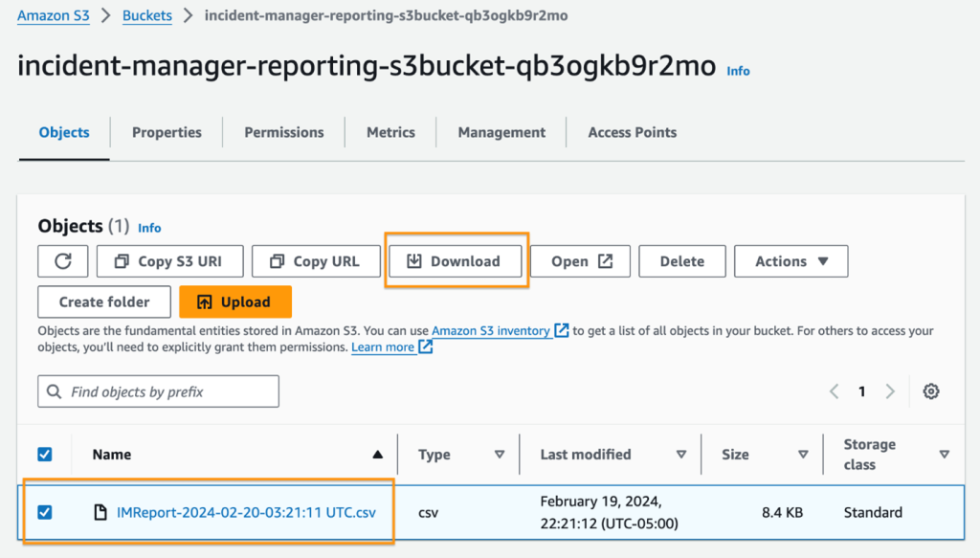Screen dimensions: 980x558
Task: Click the orange Upload button
Action: (x=234, y=301)
